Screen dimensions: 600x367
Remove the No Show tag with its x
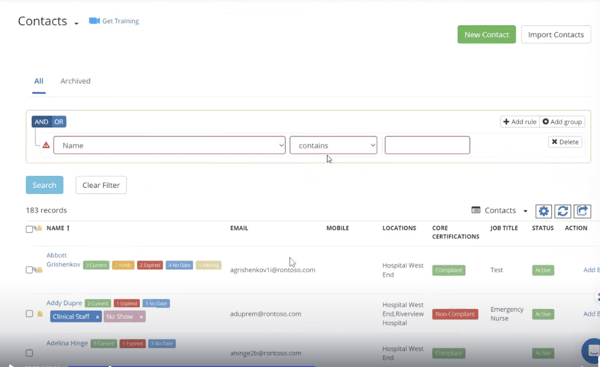(141, 317)
